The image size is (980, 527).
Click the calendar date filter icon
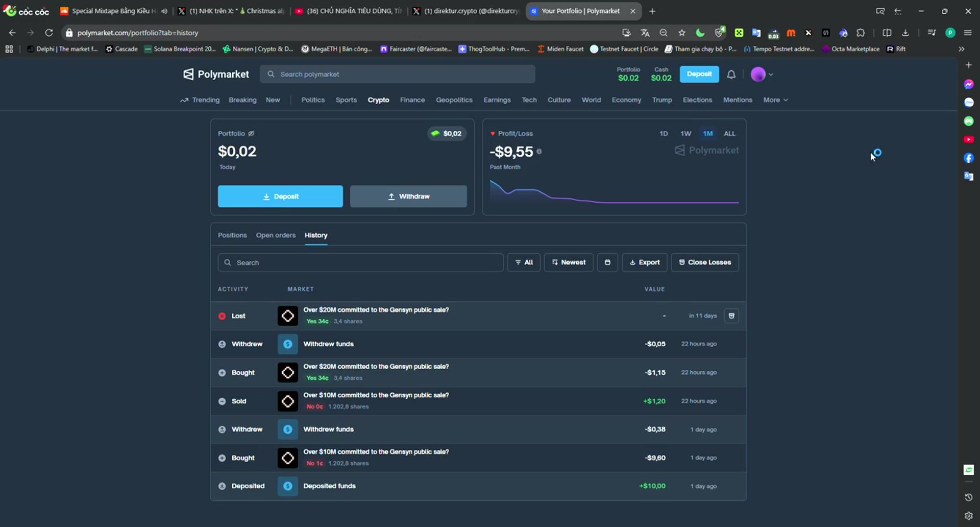click(x=607, y=262)
